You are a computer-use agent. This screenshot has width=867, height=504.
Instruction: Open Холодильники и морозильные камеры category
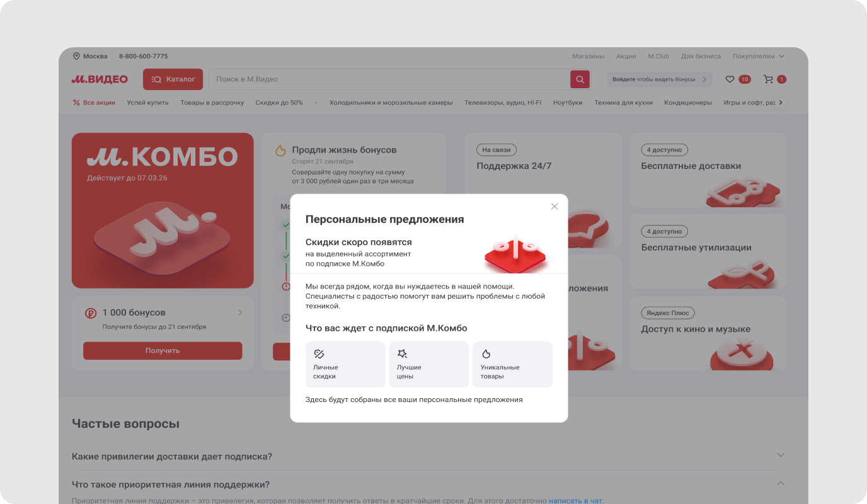pos(391,103)
